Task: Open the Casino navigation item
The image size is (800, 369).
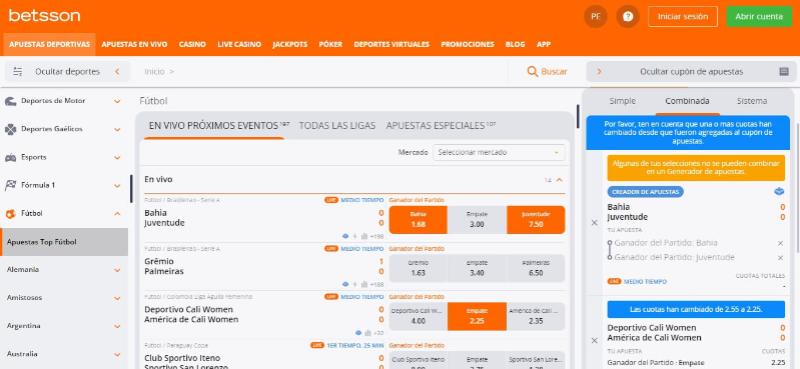Action: (192, 44)
